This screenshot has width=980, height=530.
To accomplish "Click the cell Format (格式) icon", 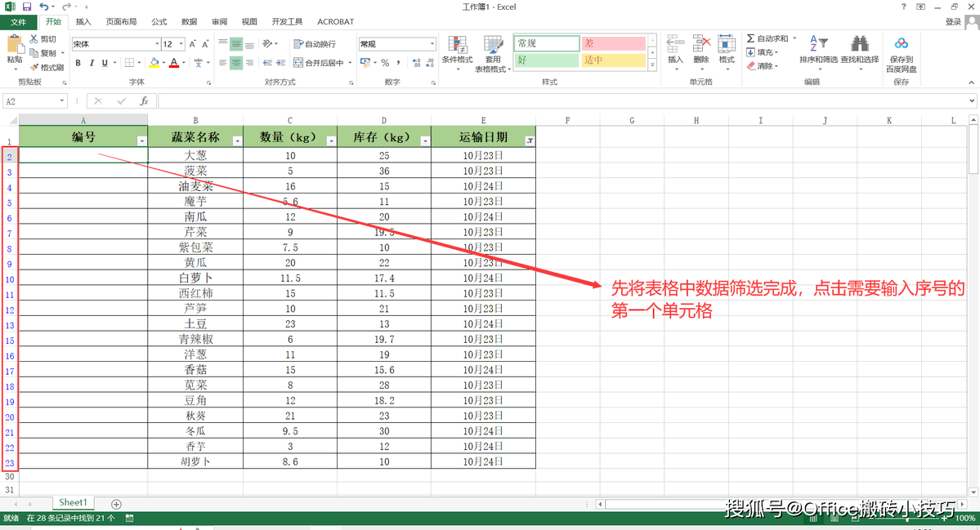I will 727,44.
